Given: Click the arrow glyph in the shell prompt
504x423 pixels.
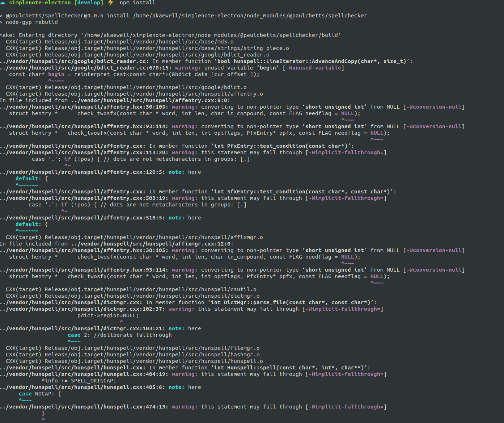Looking at the screenshot, I should tap(3, 3).
